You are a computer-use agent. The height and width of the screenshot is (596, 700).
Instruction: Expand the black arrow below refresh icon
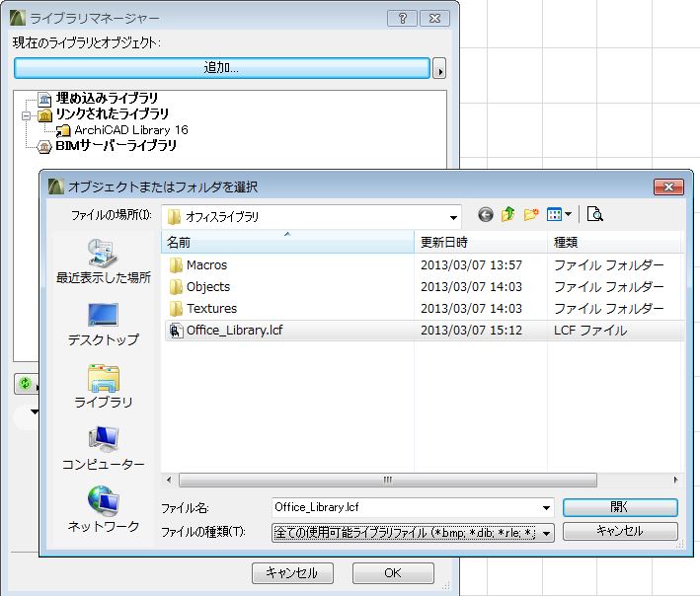click(35, 411)
